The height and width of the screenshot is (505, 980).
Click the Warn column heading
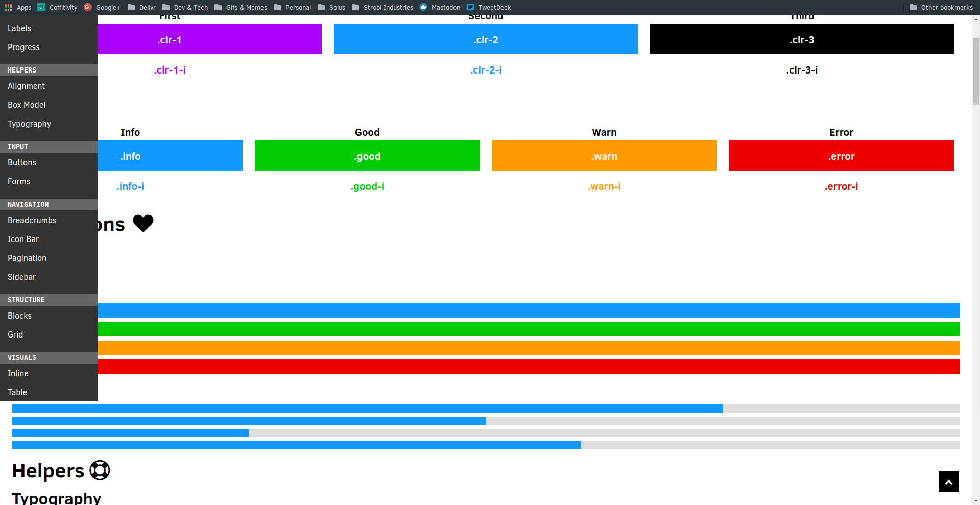[604, 132]
